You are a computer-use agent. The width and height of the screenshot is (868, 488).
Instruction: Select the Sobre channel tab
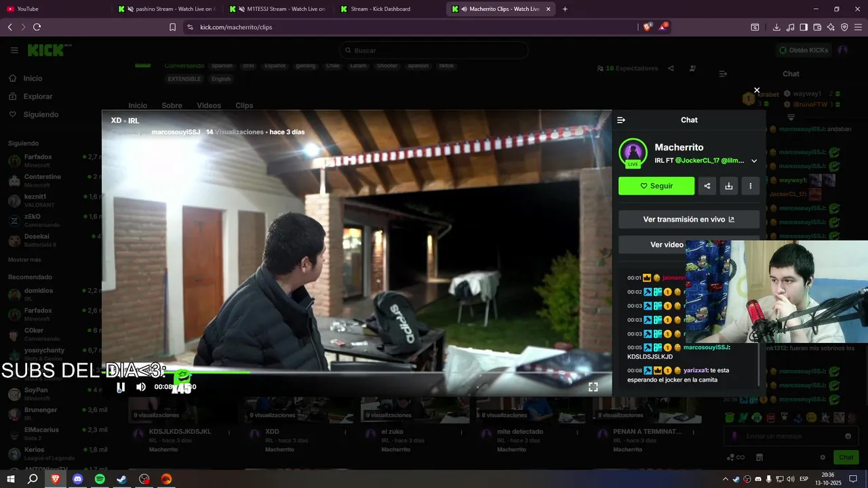pos(172,106)
